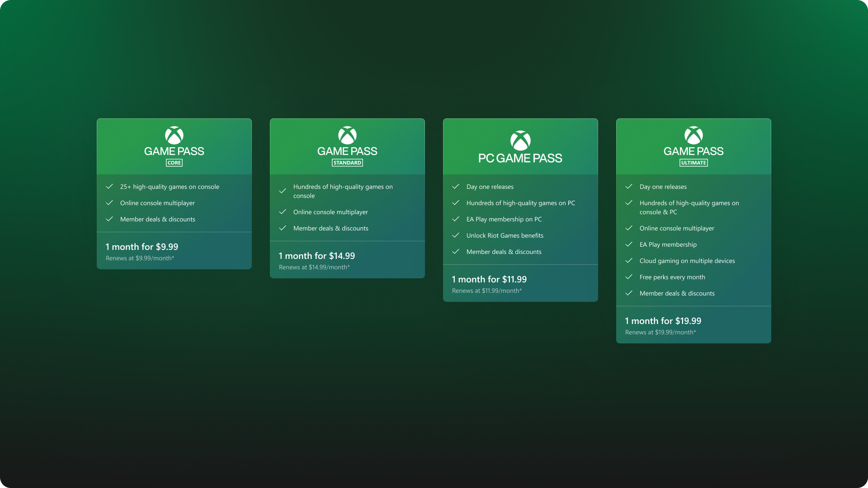
Task: Open the ULTIMATE tier badge
Action: pos(694,163)
